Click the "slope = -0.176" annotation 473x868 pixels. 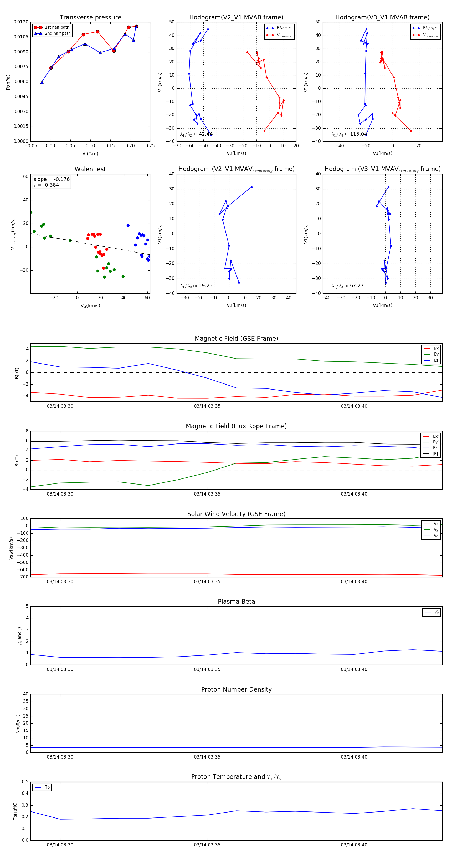tap(52, 179)
